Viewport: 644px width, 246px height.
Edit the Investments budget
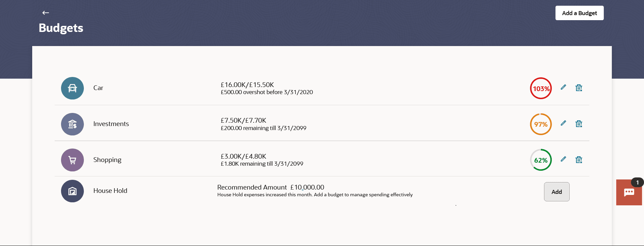pos(563,123)
